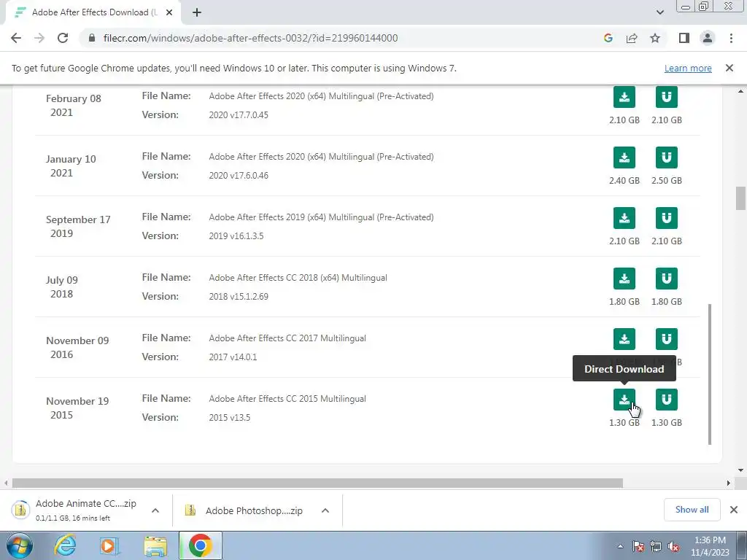Click torrent download for After Effects 2020 v17.7.0.45

pos(667,97)
